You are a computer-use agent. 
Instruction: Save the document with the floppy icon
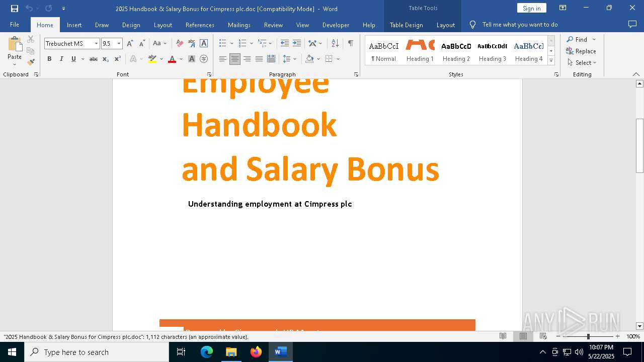pos(15,9)
